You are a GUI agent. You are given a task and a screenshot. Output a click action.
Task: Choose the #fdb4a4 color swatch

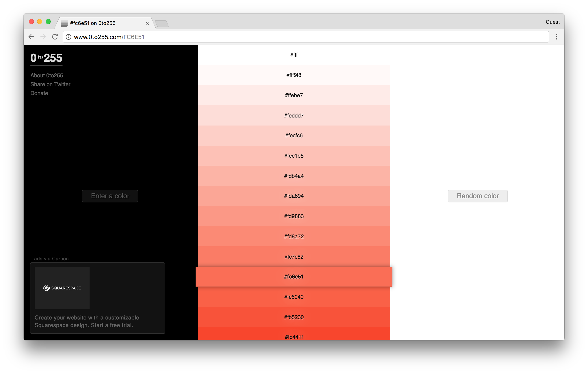294,176
